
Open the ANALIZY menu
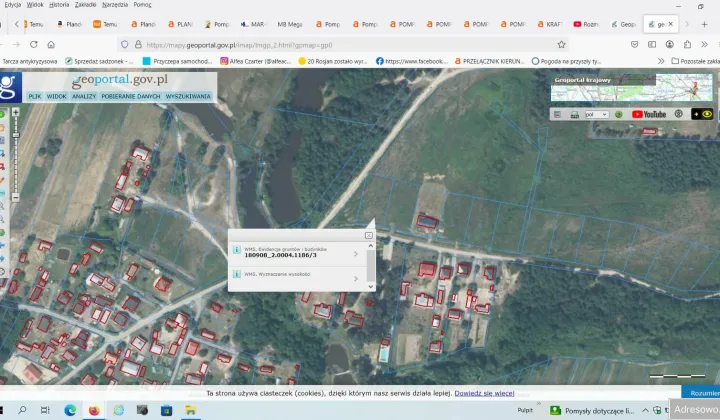click(x=85, y=96)
